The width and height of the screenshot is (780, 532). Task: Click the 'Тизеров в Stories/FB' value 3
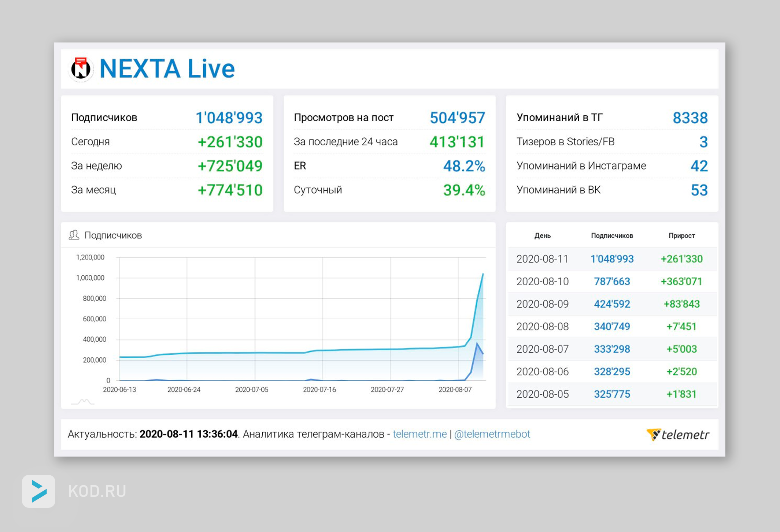(x=703, y=142)
